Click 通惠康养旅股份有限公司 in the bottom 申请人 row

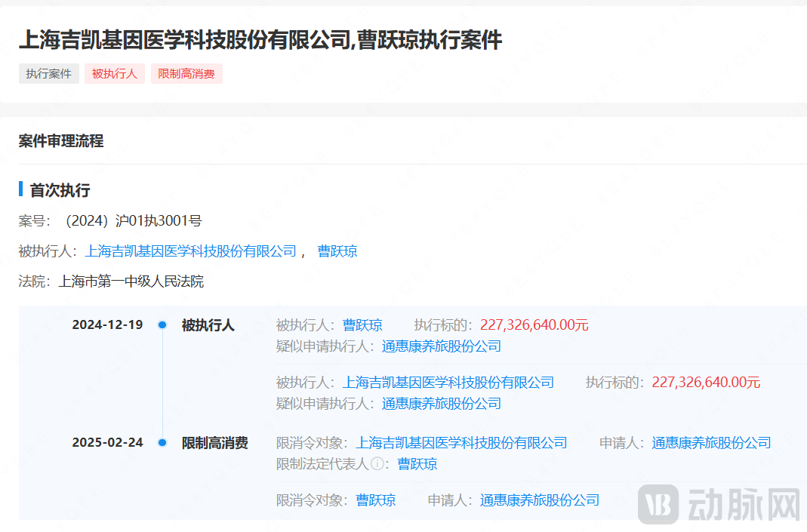541,500
